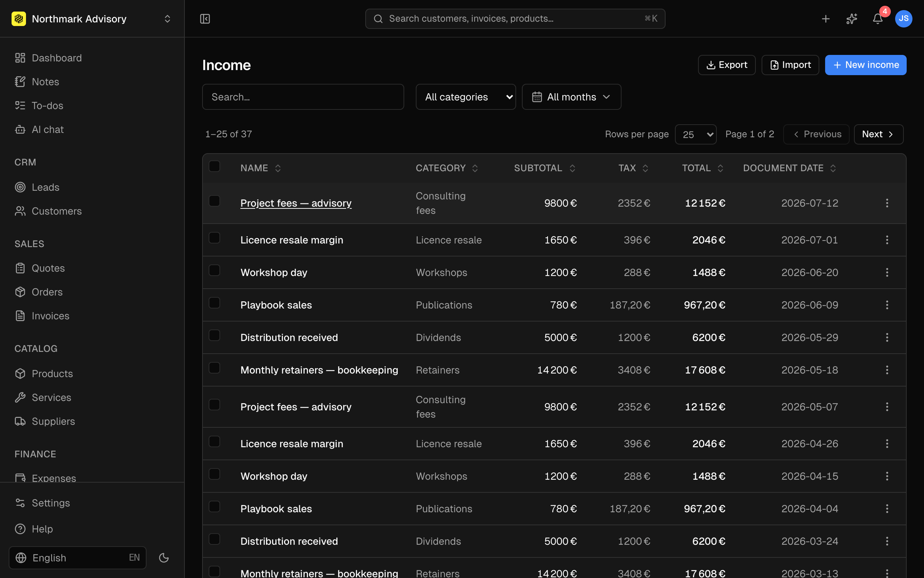Check the Playbook sales 2026-06-09 row
The width and height of the screenshot is (924, 578).
(x=214, y=303)
